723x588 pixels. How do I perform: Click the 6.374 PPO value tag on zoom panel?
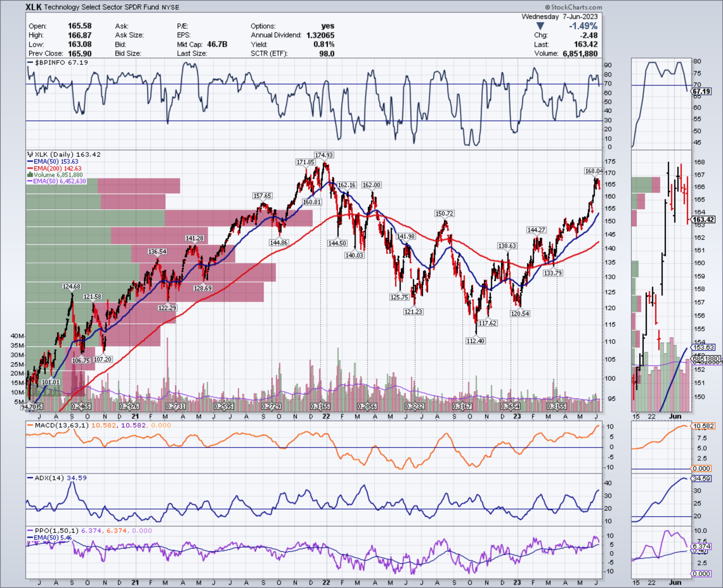[701, 546]
